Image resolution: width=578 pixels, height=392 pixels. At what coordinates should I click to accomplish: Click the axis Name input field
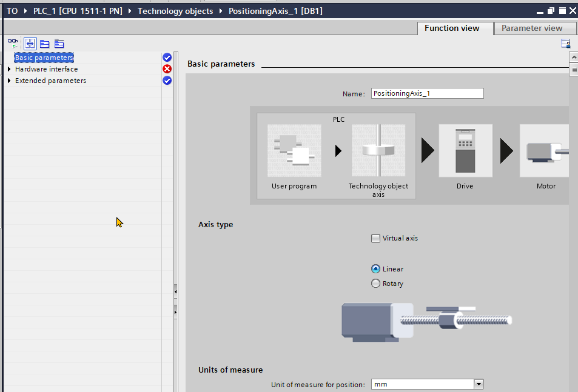pyautogui.click(x=427, y=93)
